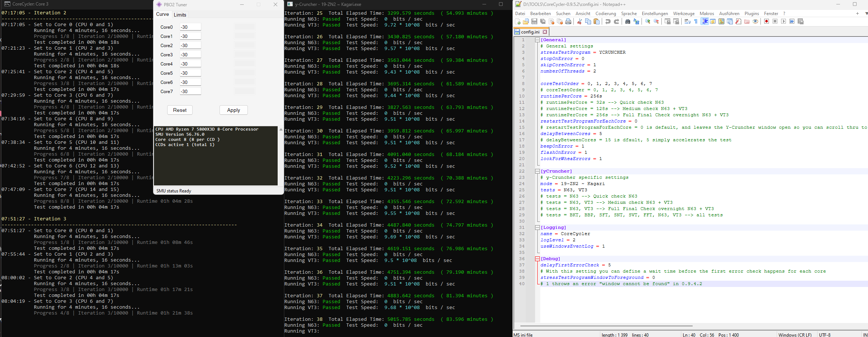
Task: Open the Replace dialog from the toolbar
Action: coord(636,21)
